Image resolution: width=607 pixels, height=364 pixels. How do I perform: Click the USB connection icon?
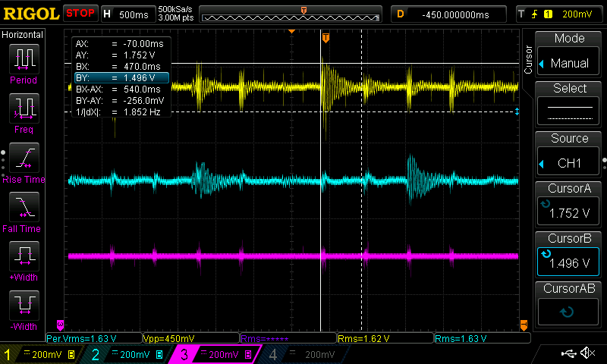[568, 353]
